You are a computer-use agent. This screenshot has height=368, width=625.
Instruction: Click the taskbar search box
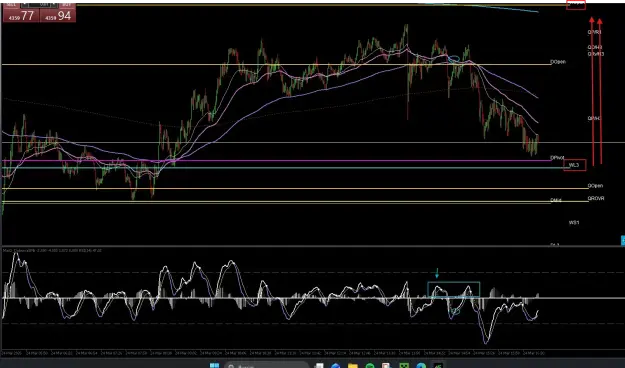click(x=266, y=365)
